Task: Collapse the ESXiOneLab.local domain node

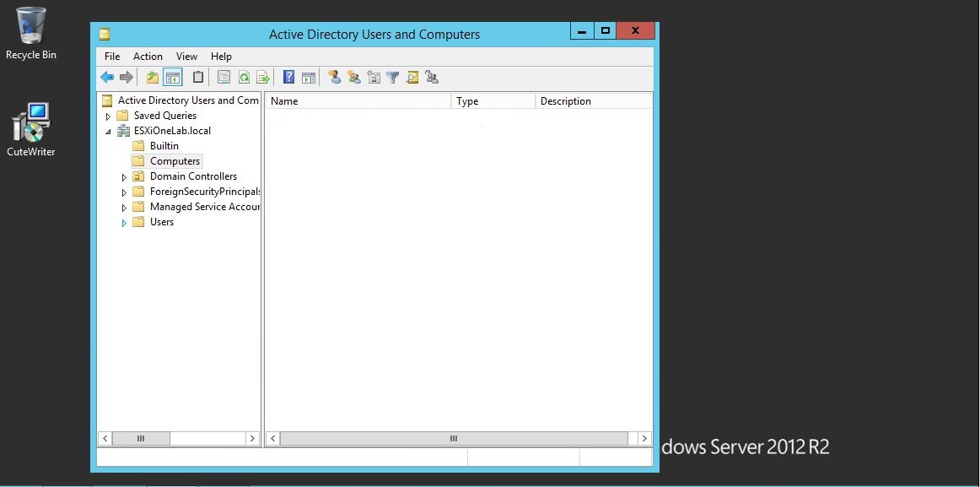Action: tap(108, 131)
